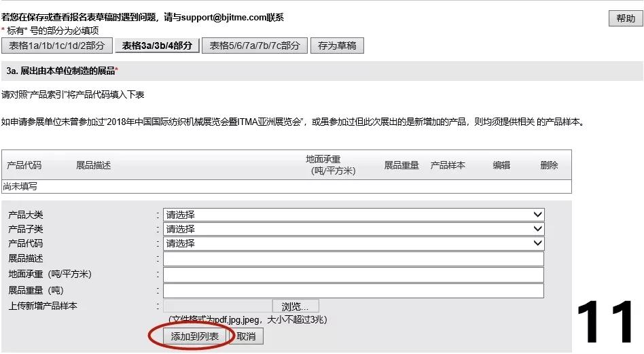Image resolution: width=644 pixels, height=354 pixels.
Task: Open the 产品代码 selection dropdown
Action: coord(353,243)
